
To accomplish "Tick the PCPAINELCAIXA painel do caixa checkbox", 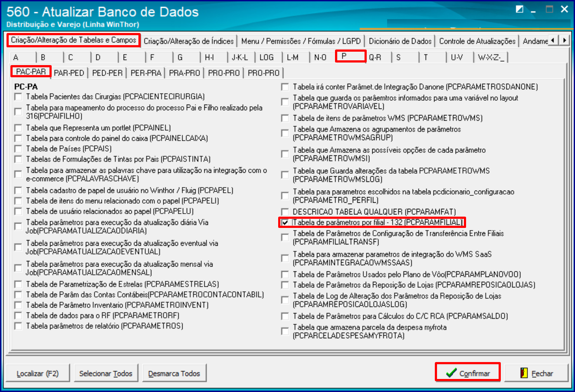I will point(18,138).
